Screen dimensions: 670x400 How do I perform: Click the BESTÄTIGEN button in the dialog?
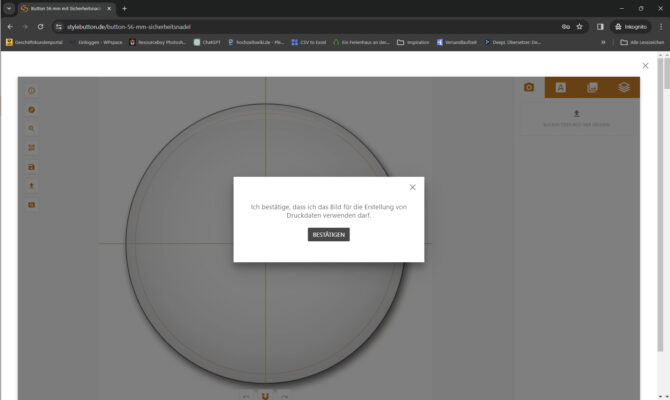click(328, 234)
